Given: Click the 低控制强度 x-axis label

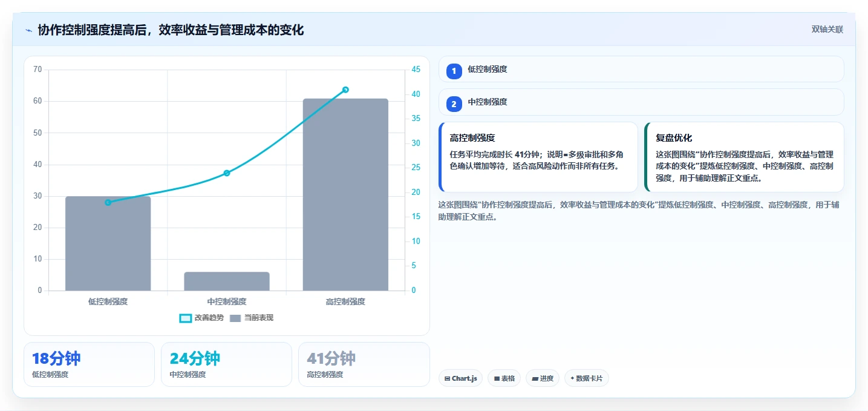Looking at the screenshot, I should click(108, 301).
